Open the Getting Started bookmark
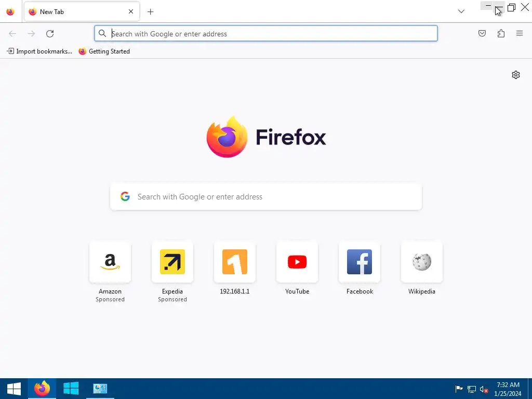The height and width of the screenshot is (399, 532). click(x=104, y=51)
